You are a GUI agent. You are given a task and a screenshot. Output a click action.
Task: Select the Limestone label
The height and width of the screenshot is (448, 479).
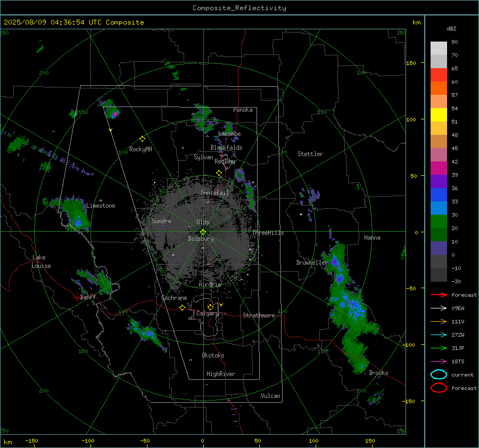101,206
